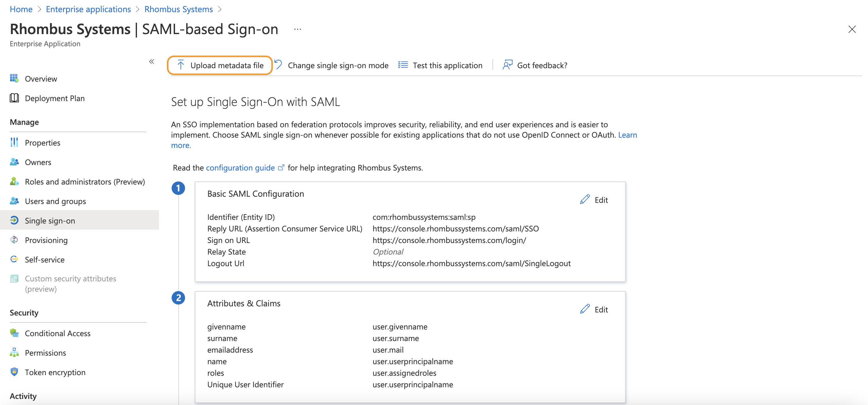Click the pencil icon in Attributes & Claims
This screenshot has width=868, height=405.
tap(585, 309)
